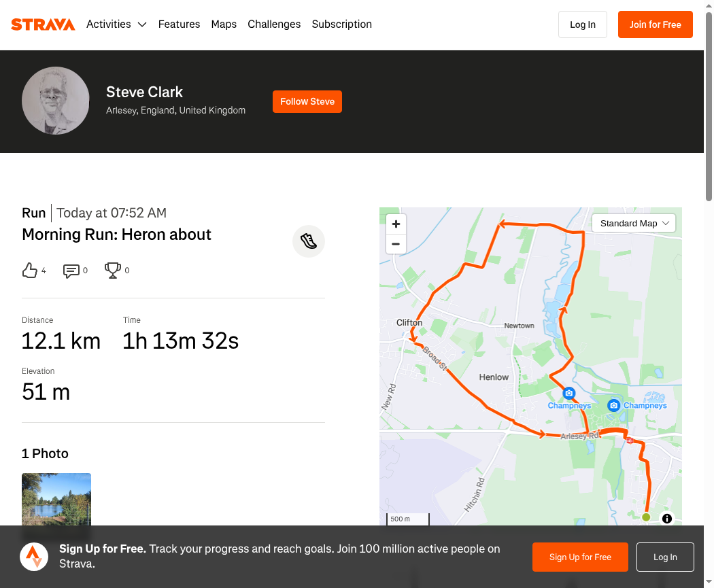Click green start point marker on map
Viewport: 714px width, 588px height.
[x=646, y=517]
